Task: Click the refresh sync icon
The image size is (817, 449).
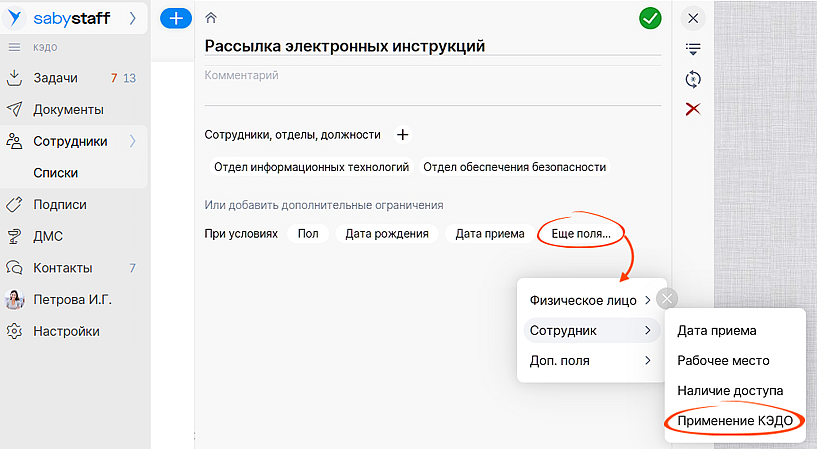Action: pos(693,79)
